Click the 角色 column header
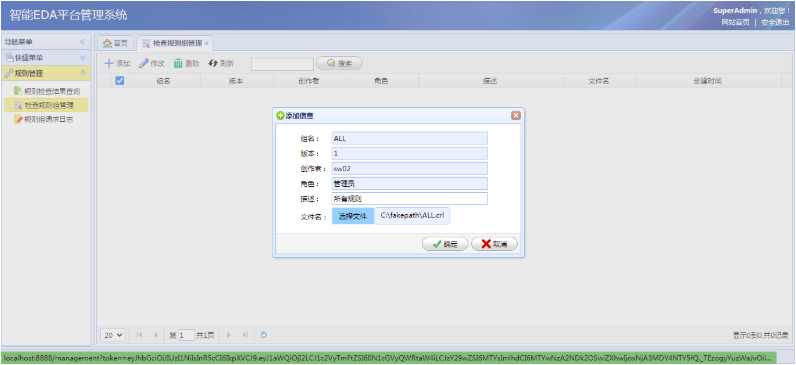796x365 pixels. pos(382,81)
